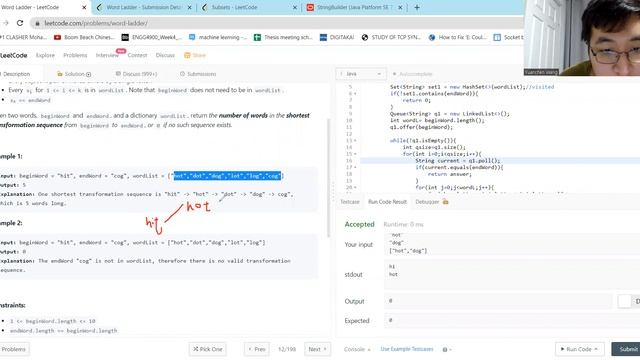This screenshot has height=360, width=640.
Task: Click the Use Example Testcases link
Action: (407, 349)
